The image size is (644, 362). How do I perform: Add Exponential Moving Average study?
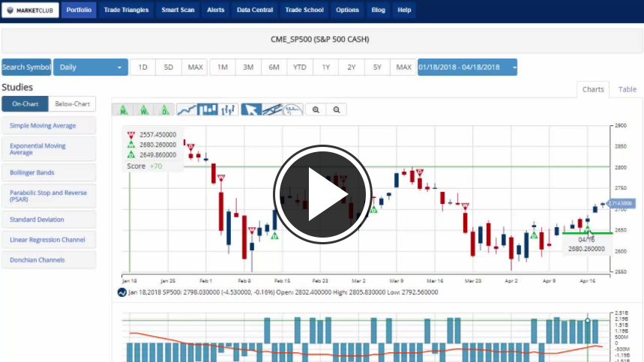49,149
